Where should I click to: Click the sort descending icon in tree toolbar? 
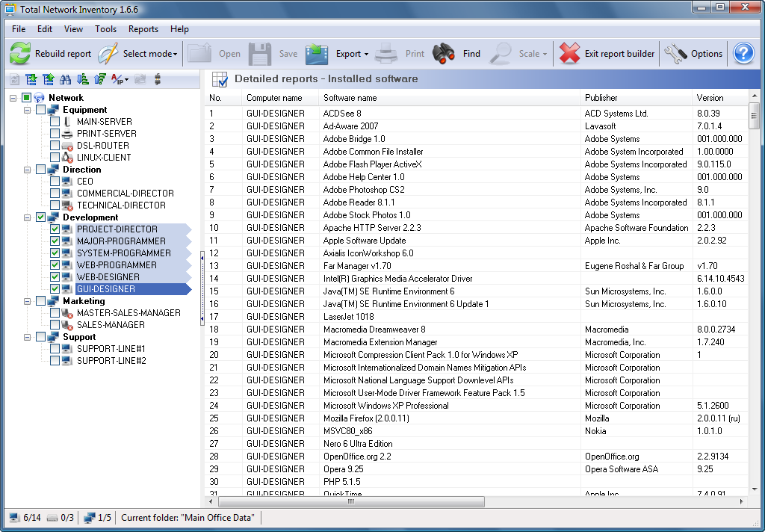100,79
